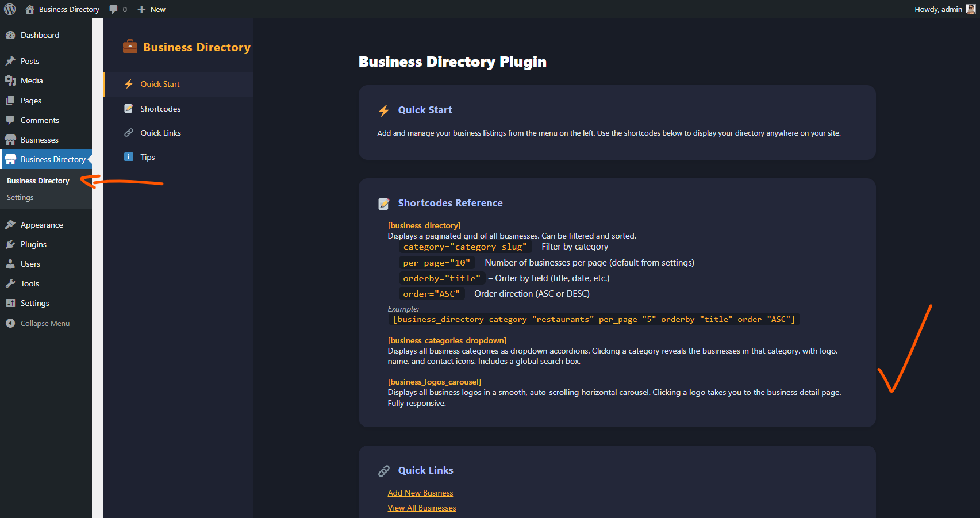Select the Quick Start lightning icon

(x=128, y=84)
